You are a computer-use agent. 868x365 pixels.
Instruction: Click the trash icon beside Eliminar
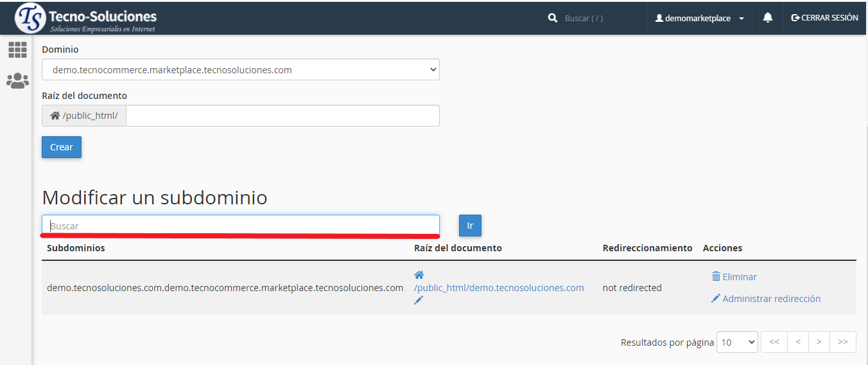[x=716, y=277]
